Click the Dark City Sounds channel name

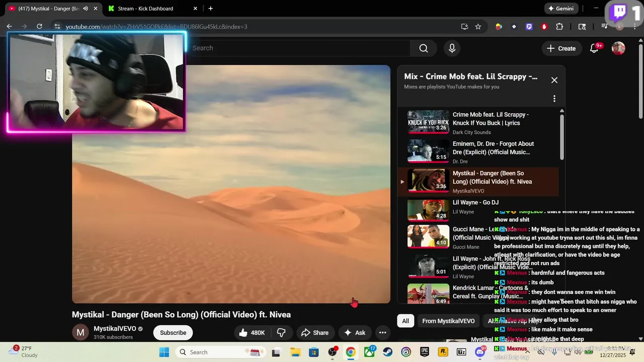(x=471, y=132)
